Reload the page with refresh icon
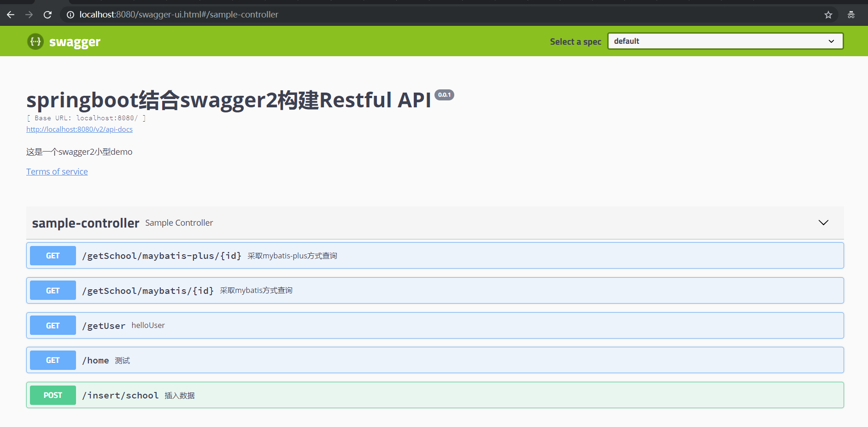Image resolution: width=868 pixels, height=427 pixels. [x=47, y=15]
